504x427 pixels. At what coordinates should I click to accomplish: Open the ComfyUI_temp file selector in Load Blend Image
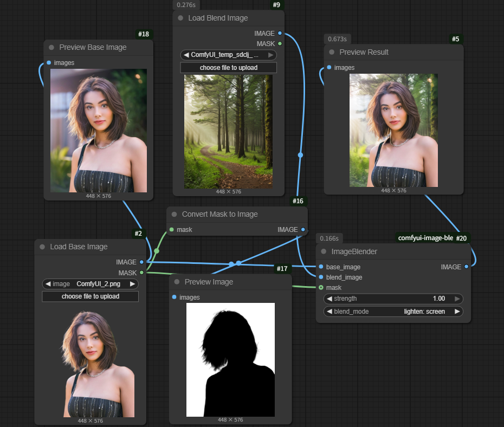(228, 55)
